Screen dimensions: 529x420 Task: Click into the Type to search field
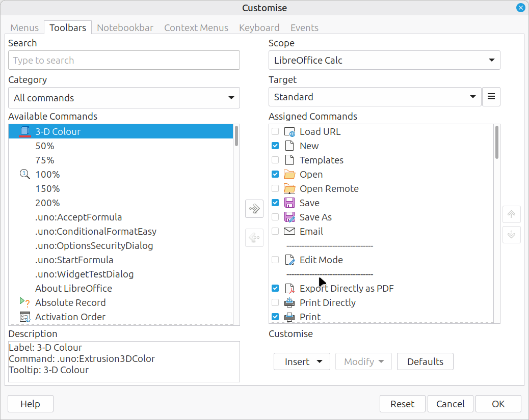pyautogui.click(x=124, y=60)
